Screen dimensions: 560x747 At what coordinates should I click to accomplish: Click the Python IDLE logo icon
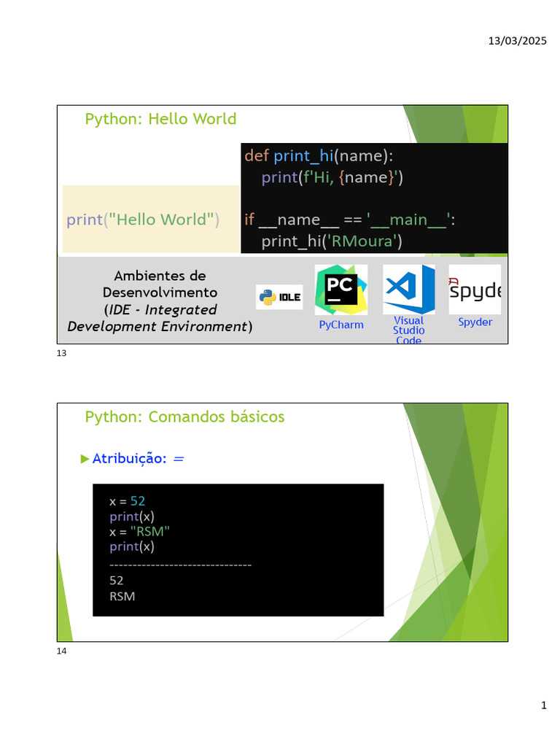coord(279,298)
